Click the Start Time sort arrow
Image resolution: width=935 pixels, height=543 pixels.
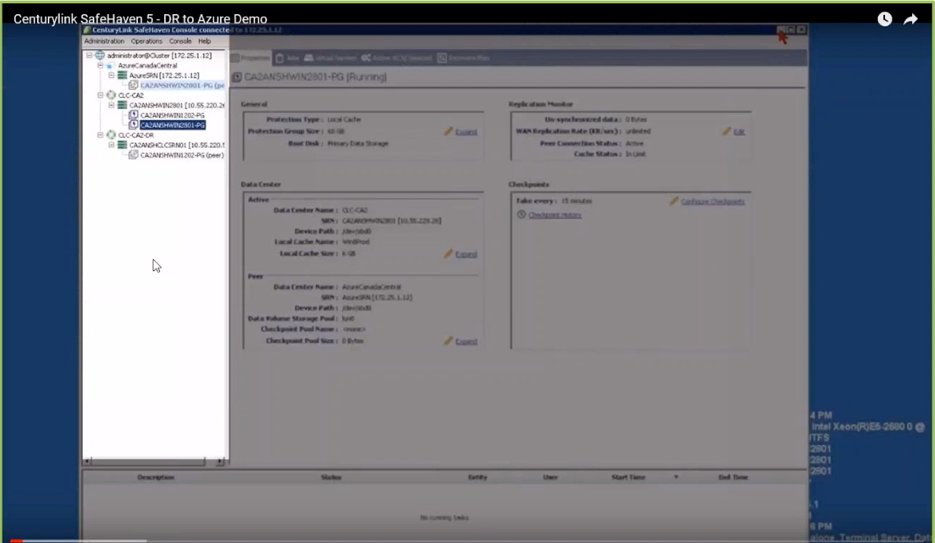click(x=676, y=477)
